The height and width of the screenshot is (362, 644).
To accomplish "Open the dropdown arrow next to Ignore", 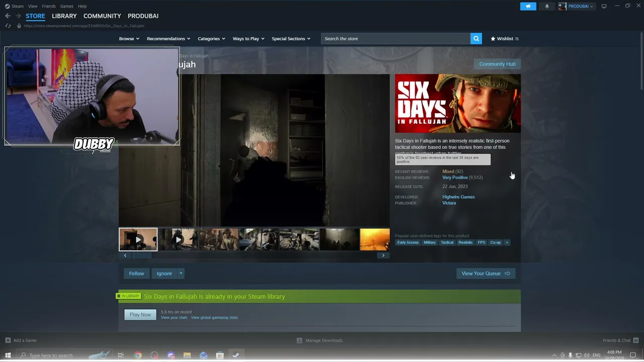I will coord(181,274).
